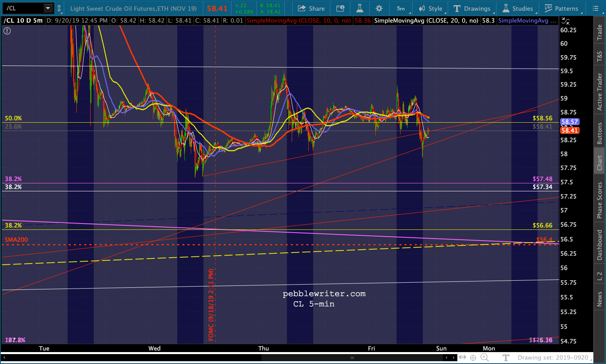Click the crosshair icon in bottom bar

click(x=473, y=358)
